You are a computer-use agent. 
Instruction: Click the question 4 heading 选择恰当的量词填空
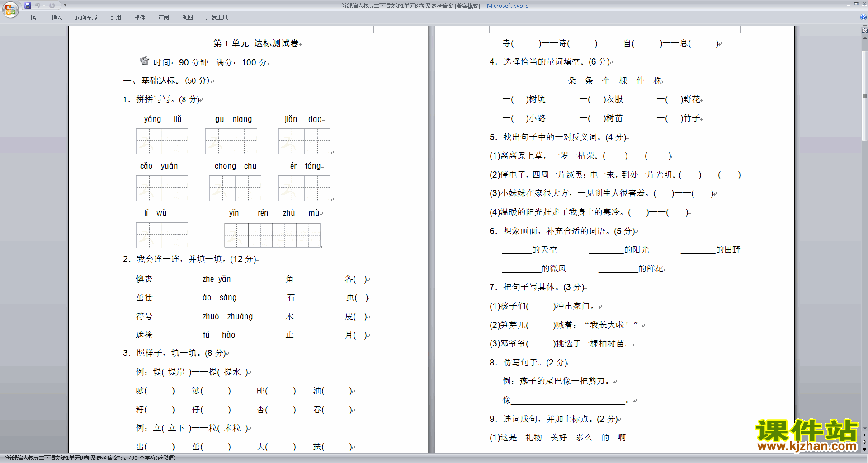pos(551,62)
